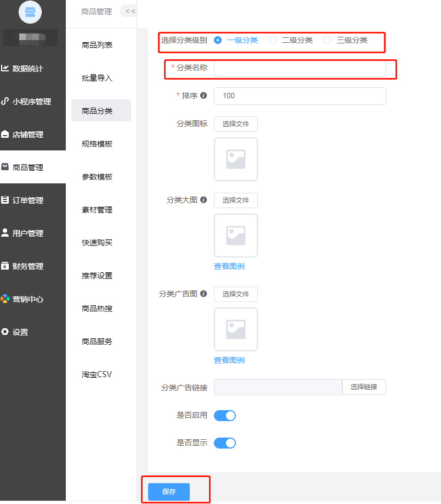The width and height of the screenshot is (441, 504).
Task: Click the 订单管理 list icon
Action: pos(5,200)
